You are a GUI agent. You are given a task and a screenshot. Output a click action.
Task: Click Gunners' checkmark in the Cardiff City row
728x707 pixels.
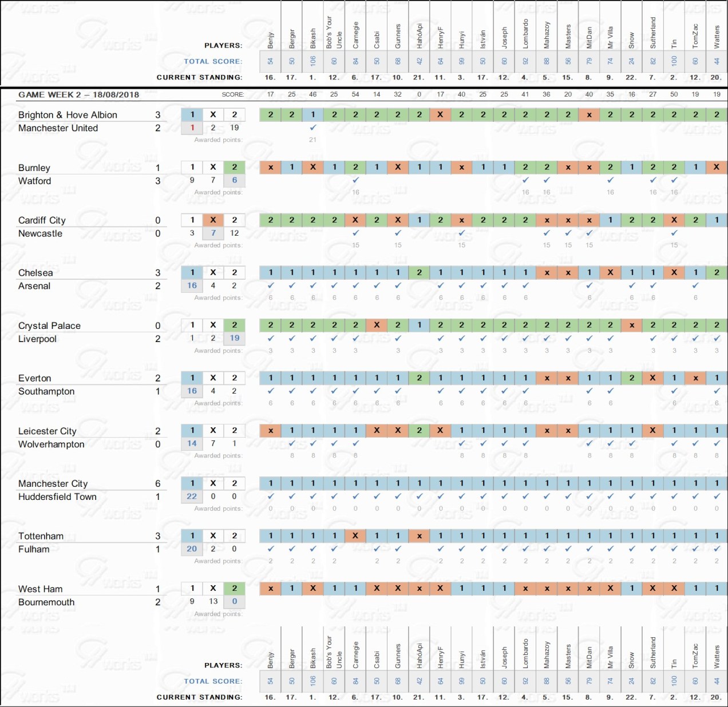398,233
